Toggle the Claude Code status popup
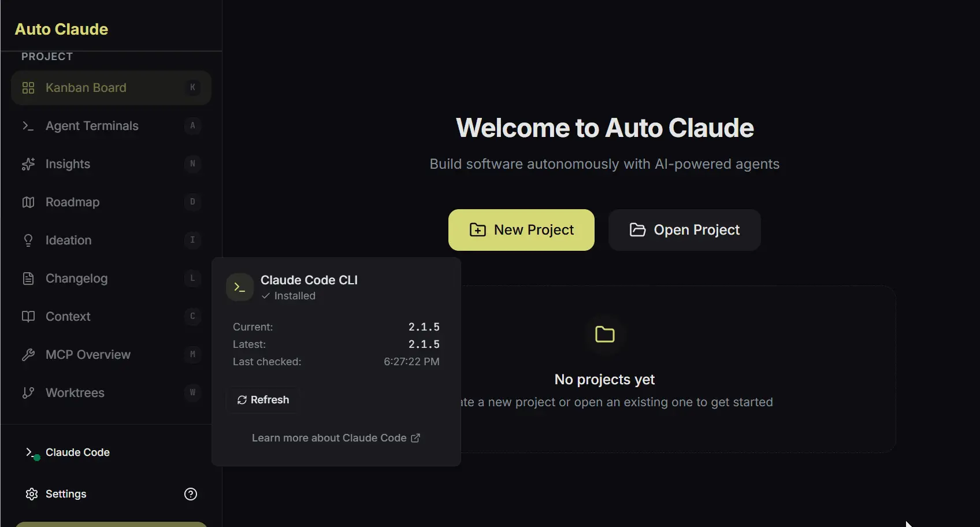 point(77,452)
